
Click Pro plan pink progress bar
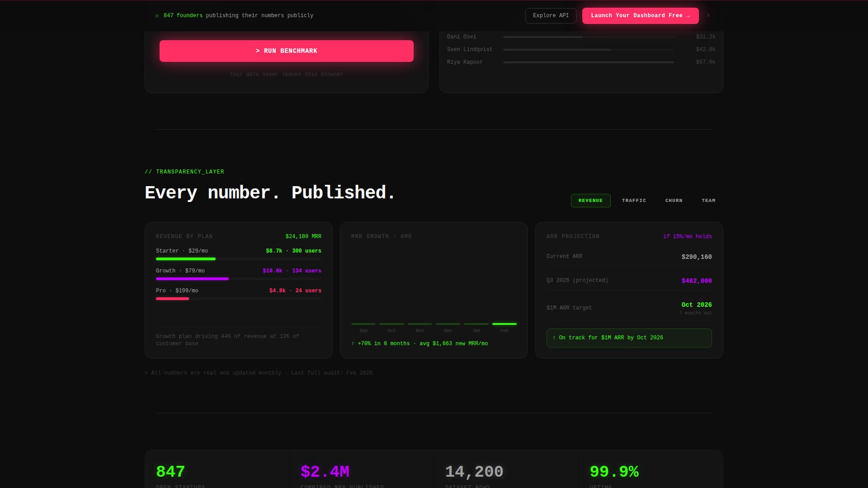tap(238, 299)
